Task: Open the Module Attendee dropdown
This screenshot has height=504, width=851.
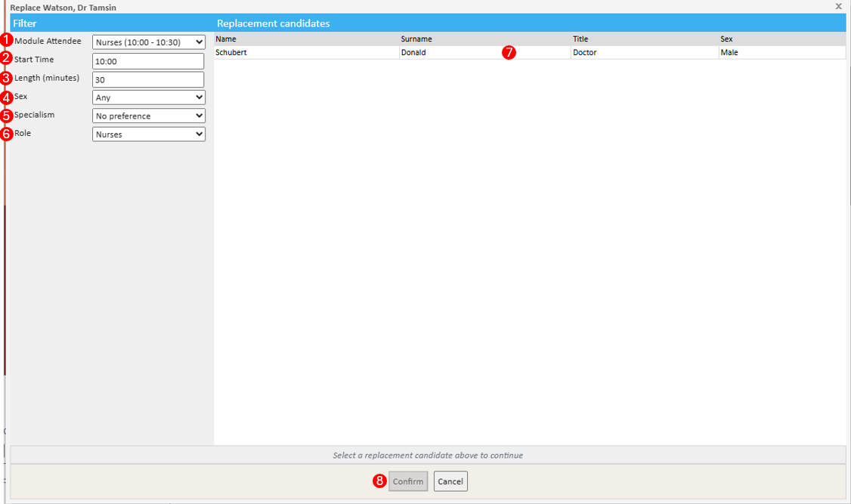Action: tap(148, 42)
